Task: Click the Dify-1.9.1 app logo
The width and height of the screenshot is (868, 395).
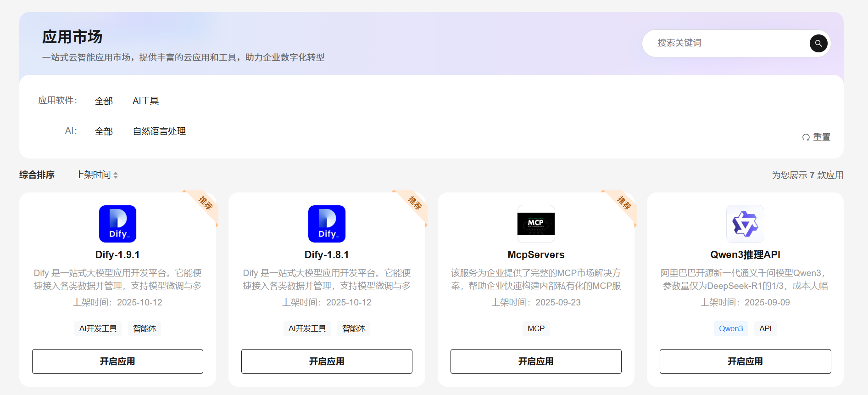Action: coord(117,224)
